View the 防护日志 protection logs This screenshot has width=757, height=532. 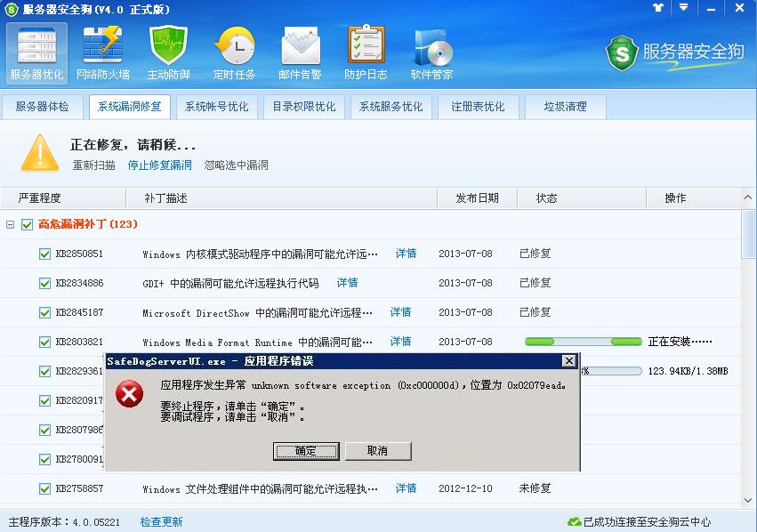pyautogui.click(x=366, y=52)
